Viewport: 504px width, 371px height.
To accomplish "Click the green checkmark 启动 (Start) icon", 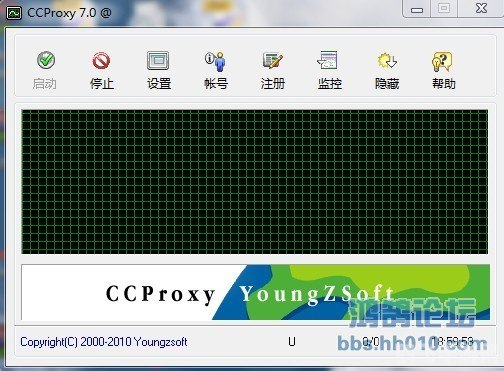I will pyautogui.click(x=46, y=60).
